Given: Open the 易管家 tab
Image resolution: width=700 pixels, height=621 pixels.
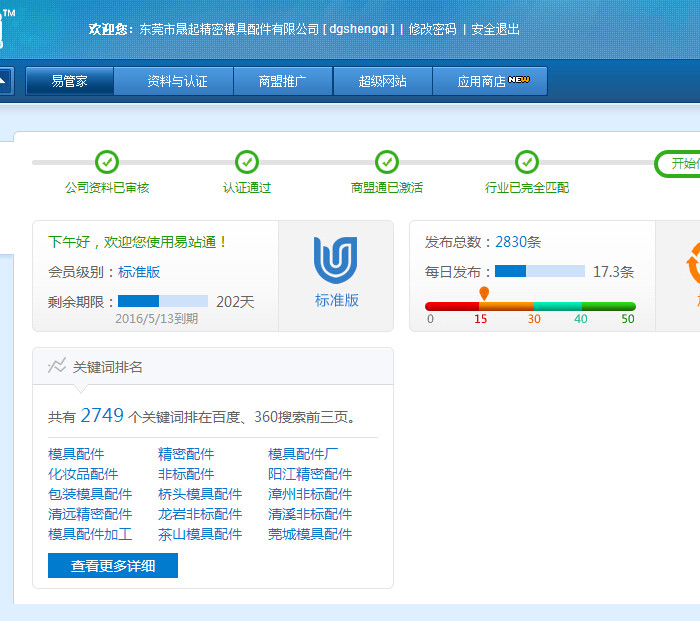Looking at the screenshot, I should (x=70, y=82).
